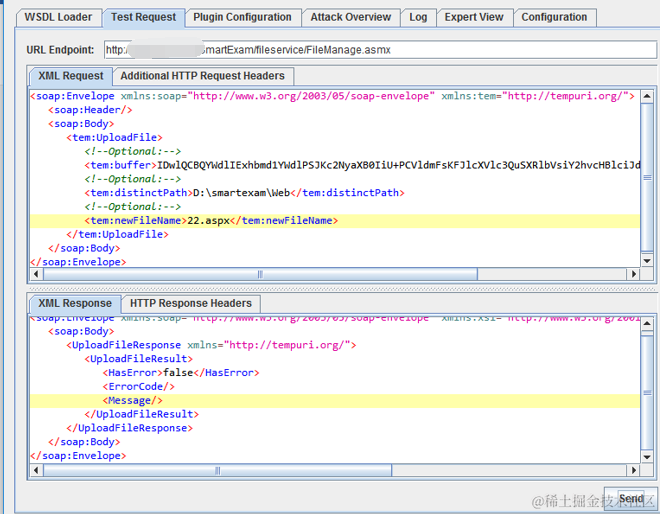Switch to the WSDL Loader tab
The height and width of the screenshot is (514, 660).
[58, 17]
